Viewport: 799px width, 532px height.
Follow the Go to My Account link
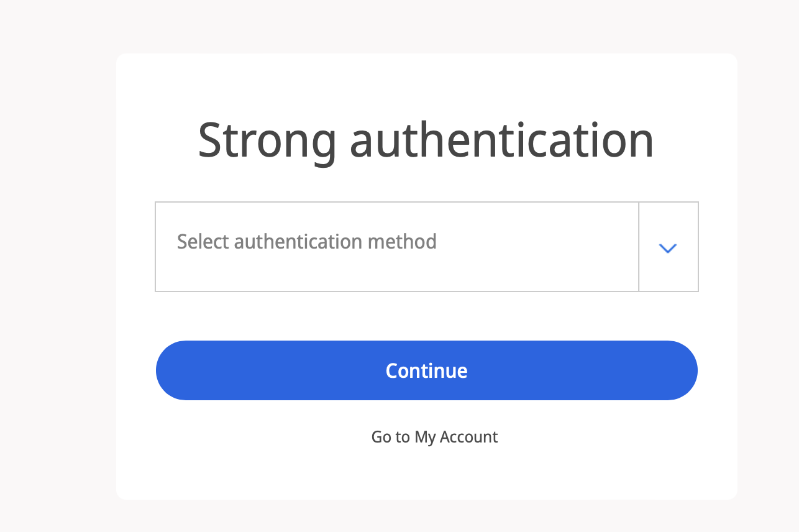(x=434, y=437)
